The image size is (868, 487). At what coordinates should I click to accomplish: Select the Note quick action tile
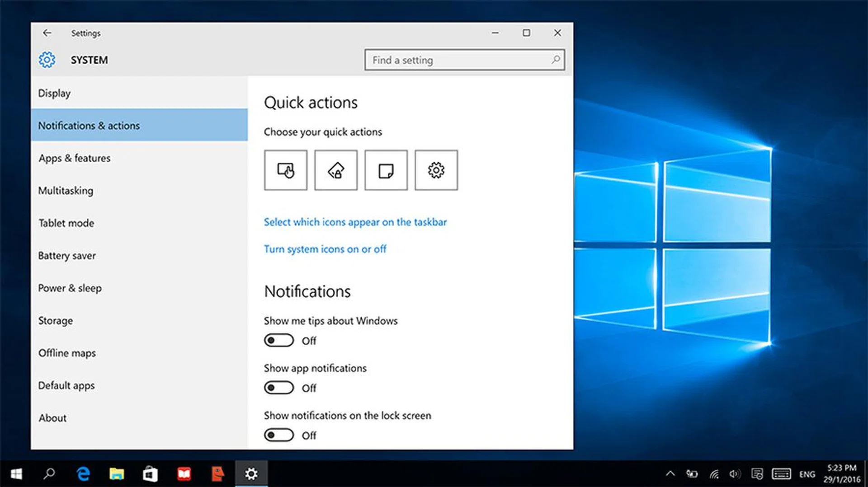point(386,170)
